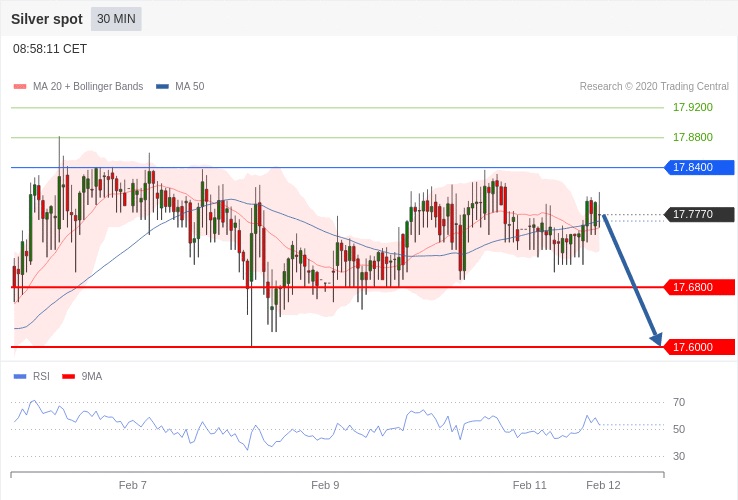Click the MA 50 legend label
738x500 pixels.
190,87
